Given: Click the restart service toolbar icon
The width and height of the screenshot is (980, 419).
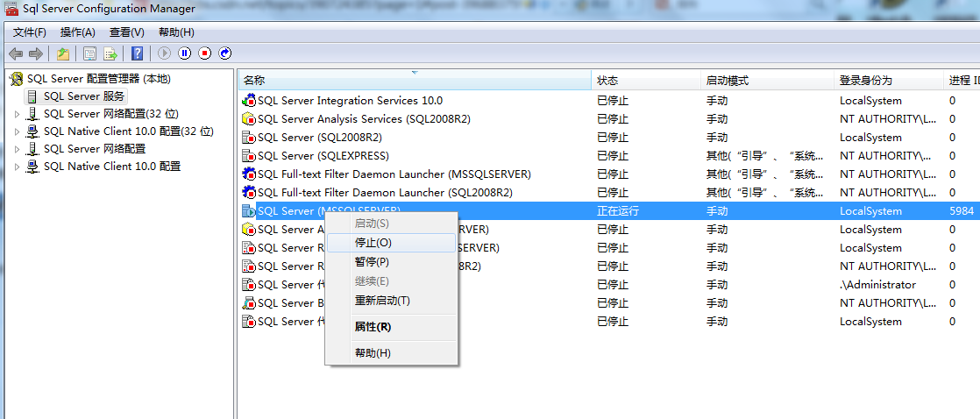Looking at the screenshot, I should pos(225,53).
